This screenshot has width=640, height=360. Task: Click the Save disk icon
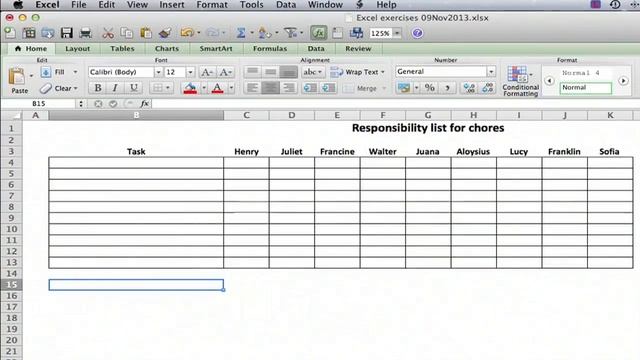coord(66,33)
